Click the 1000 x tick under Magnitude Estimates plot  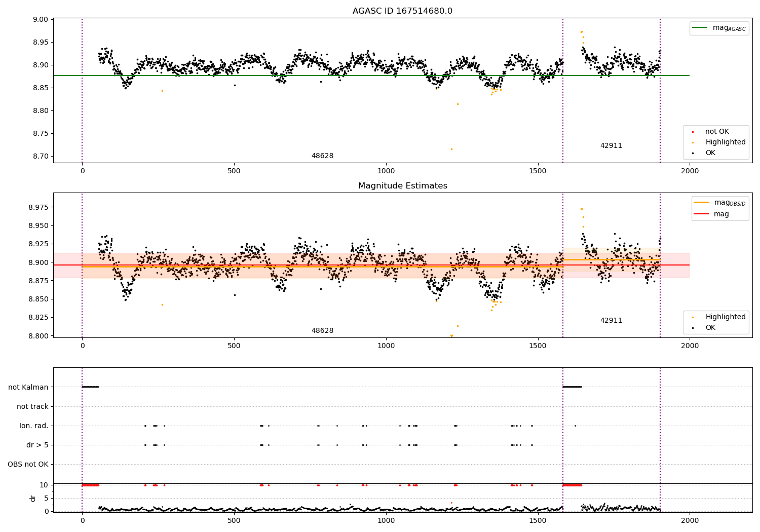point(386,346)
